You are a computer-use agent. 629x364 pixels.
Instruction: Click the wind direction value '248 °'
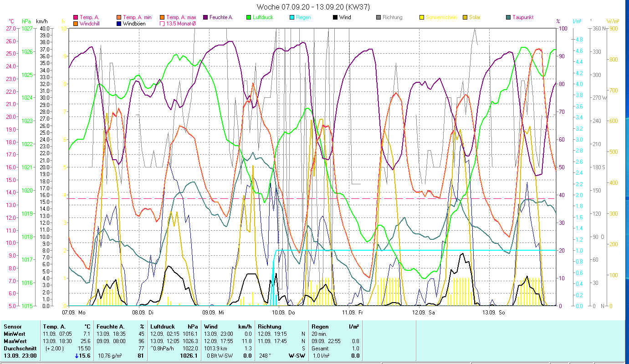(x=266, y=356)
